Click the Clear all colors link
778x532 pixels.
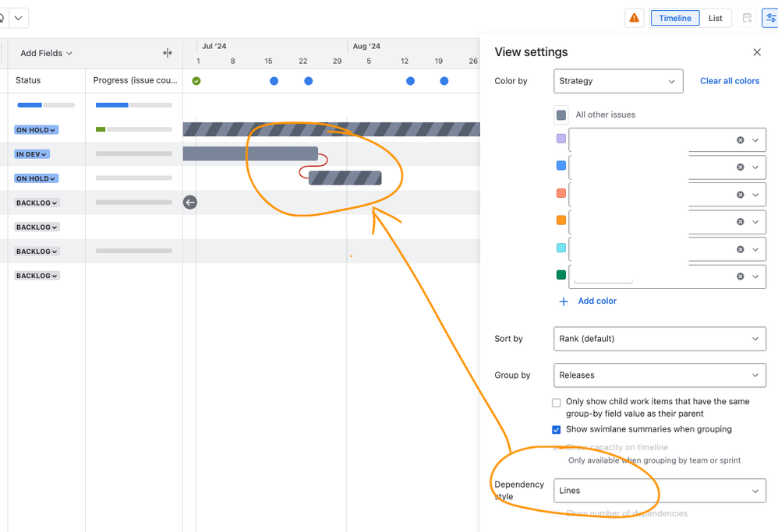pos(730,81)
